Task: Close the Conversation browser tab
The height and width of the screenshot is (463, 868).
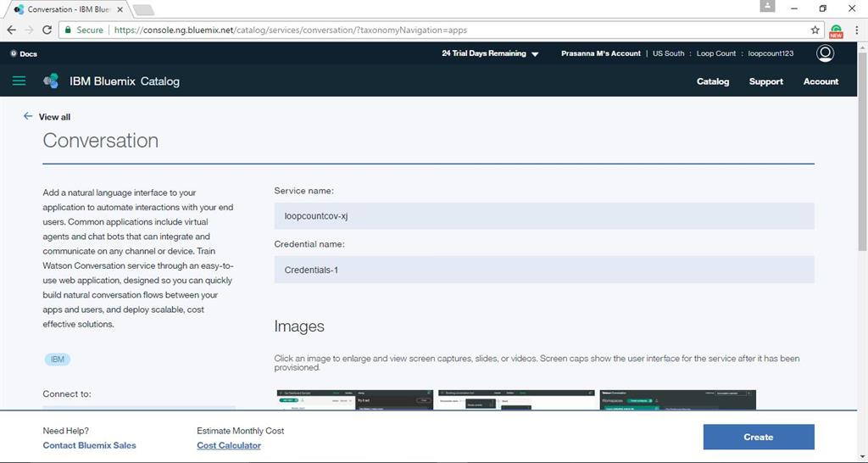Action: (120, 9)
